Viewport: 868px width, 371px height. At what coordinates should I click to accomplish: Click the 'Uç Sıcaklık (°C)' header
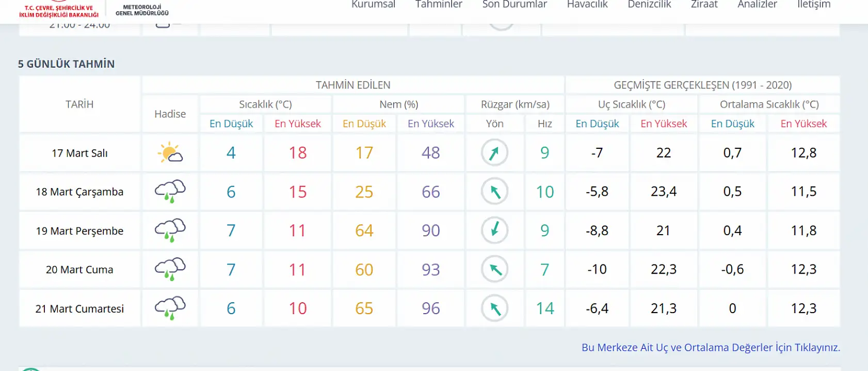pyautogui.click(x=632, y=104)
